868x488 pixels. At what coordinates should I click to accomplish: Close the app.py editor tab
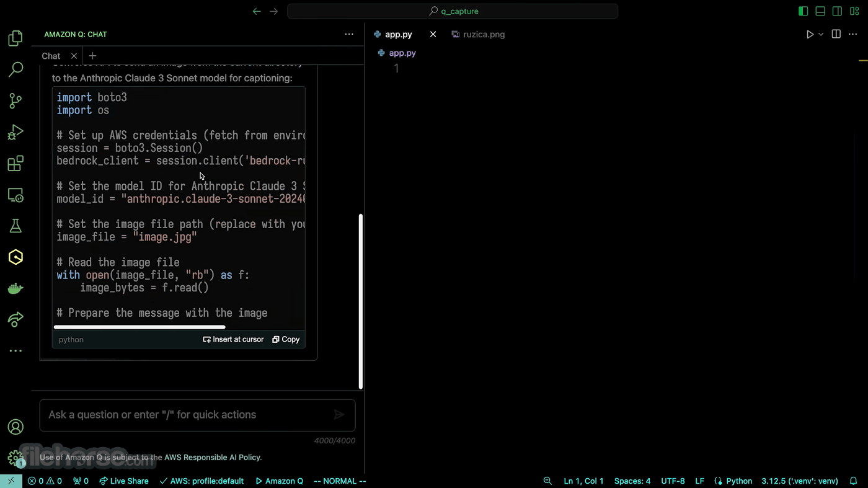433,34
